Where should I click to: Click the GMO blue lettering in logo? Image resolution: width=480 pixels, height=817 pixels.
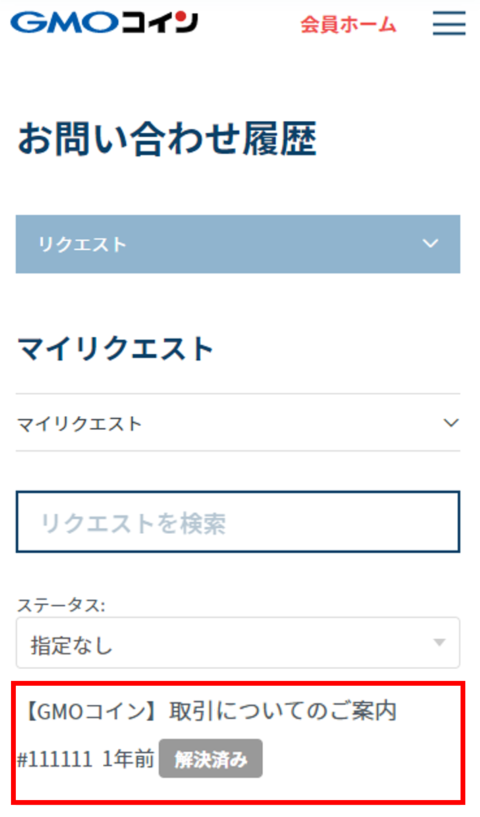pos(64,22)
